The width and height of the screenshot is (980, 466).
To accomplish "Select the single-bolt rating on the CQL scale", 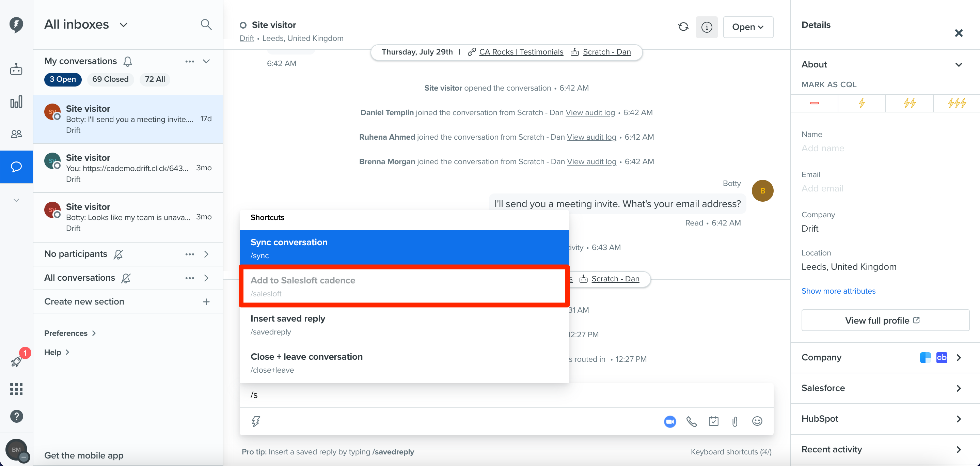I will (861, 103).
